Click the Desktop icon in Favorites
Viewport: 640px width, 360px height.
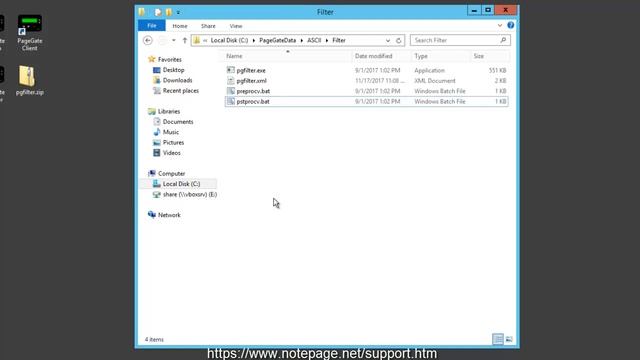coord(157,70)
